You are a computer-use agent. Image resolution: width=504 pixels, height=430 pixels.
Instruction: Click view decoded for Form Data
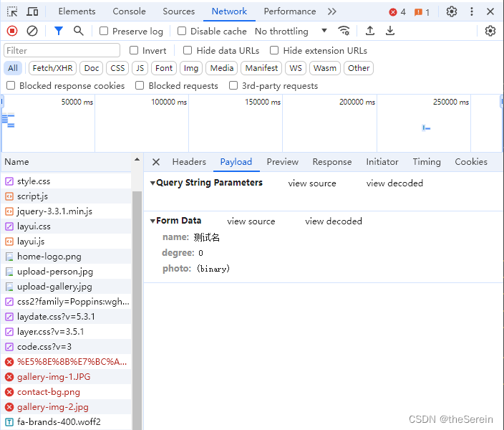pos(334,221)
